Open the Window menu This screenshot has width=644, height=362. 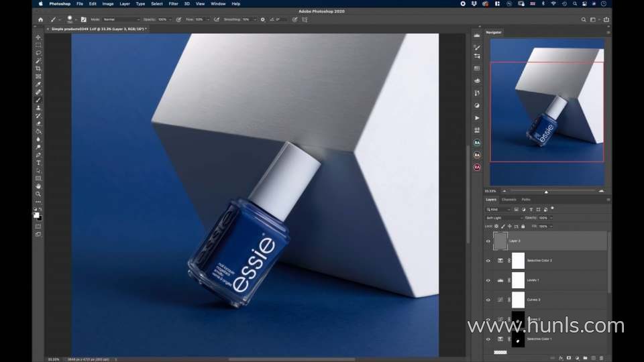(218, 4)
